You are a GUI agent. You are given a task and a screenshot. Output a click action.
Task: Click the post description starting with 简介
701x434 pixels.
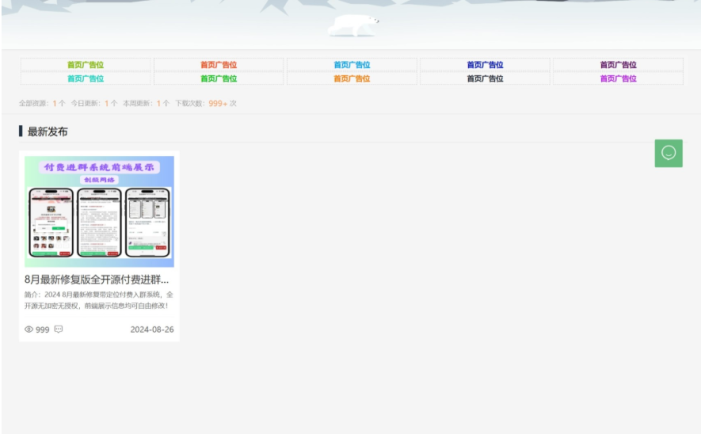pyautogui.click(x=99, y=300)
